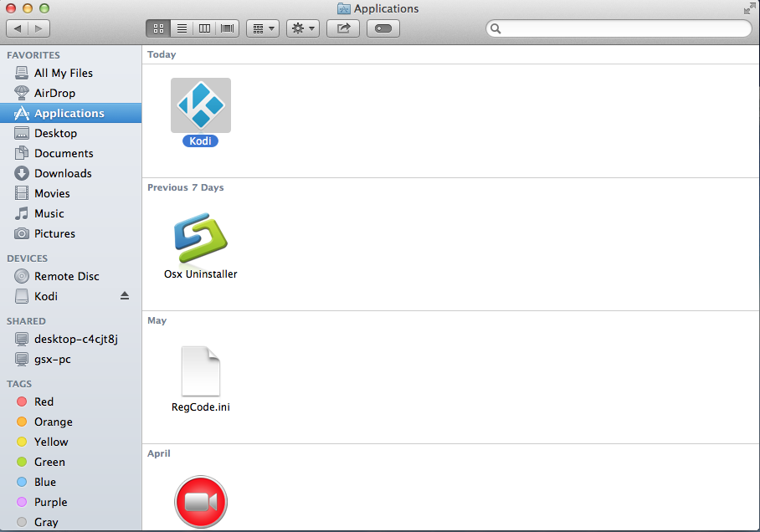
Task: Open Downloads folder in sidebar
Action: (x=63, y=173)
